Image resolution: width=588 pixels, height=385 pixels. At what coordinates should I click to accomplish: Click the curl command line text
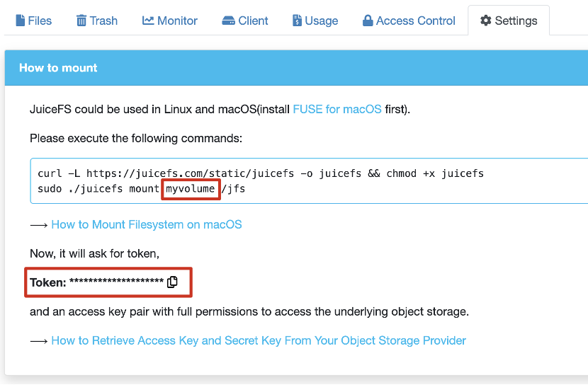(261, 173)
